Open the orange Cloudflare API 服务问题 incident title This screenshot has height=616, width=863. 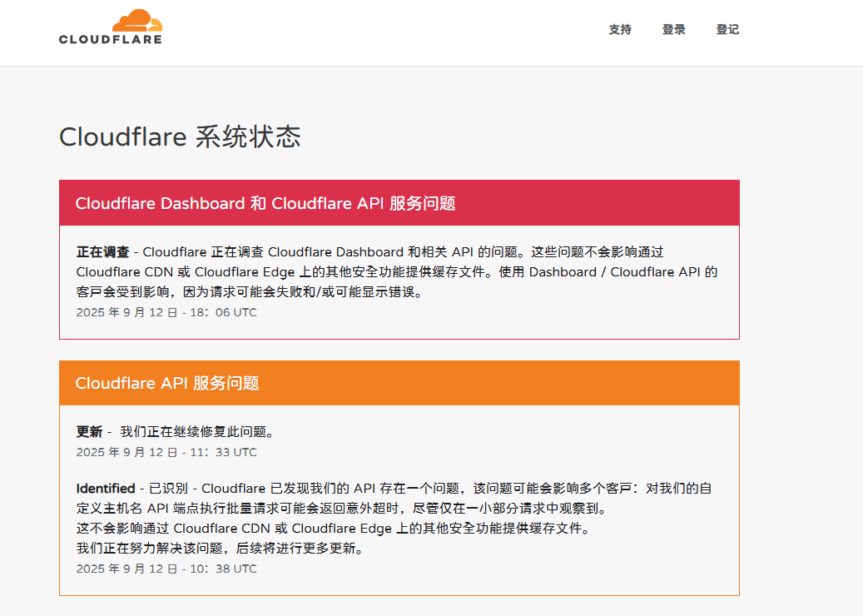(x=167, y=384)
